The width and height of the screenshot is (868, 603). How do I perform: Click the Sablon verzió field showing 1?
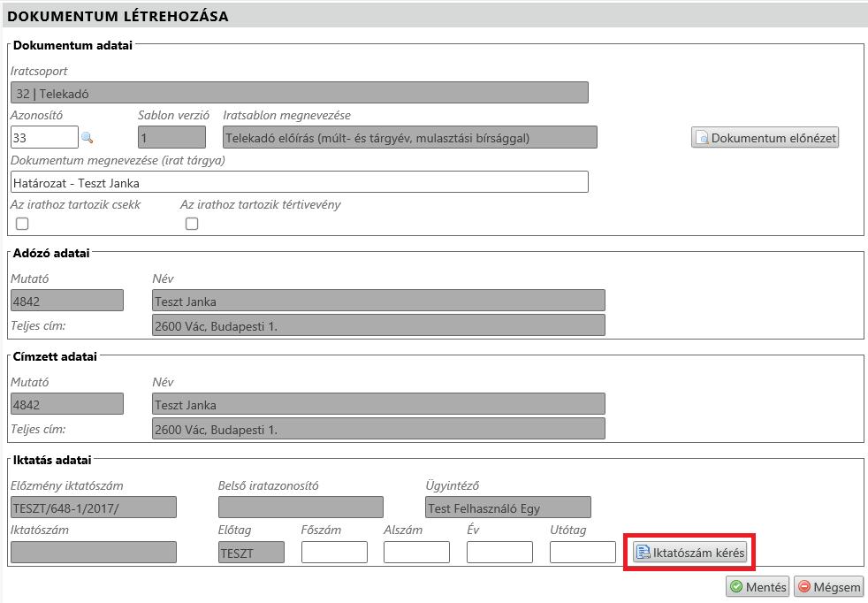click(171, 137)
